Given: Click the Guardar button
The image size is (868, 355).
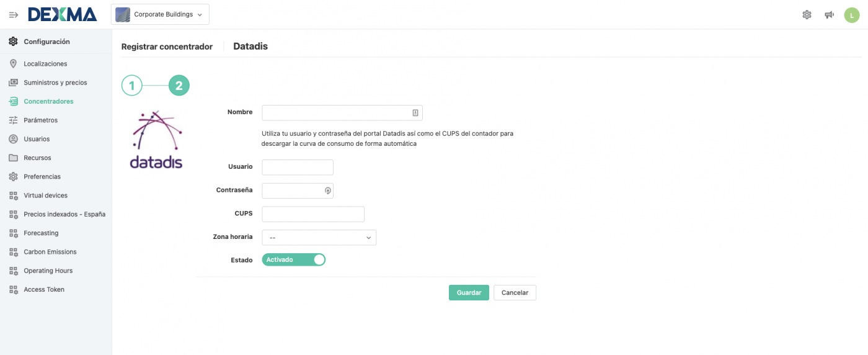Looking at the screenshot, I should pos(469,292).
